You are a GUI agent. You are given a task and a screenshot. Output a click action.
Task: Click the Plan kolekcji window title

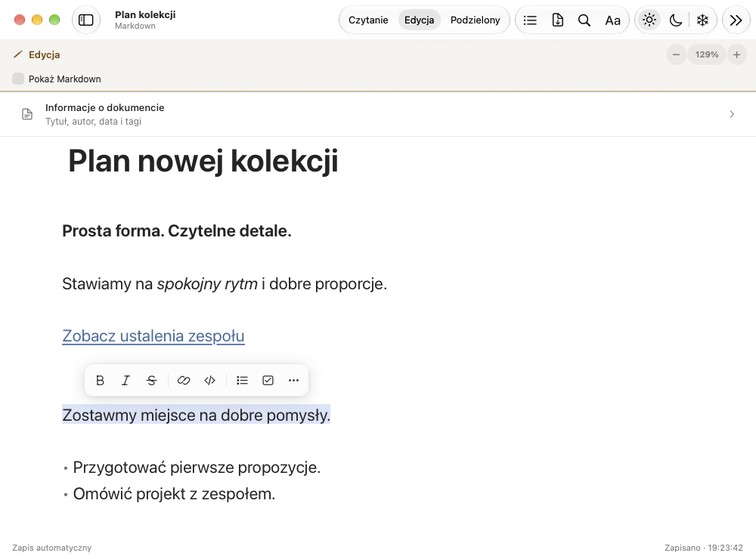[x=145, y=14]
